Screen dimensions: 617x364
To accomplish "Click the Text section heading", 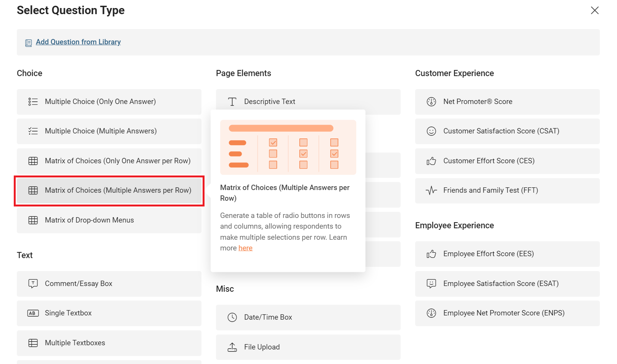I will [x=25, y=255].
